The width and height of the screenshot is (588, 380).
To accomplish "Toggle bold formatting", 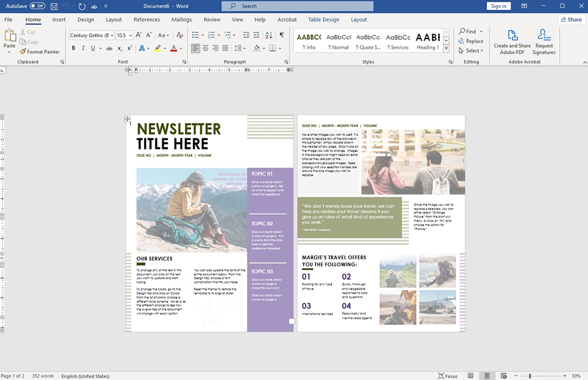I will coord(73,48).
